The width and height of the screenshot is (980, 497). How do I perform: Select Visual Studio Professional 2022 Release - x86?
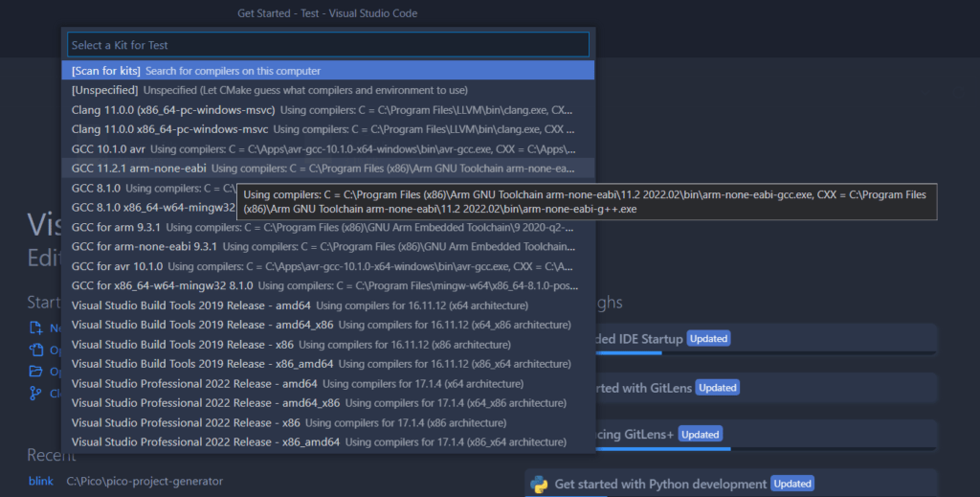pos(327,422)
